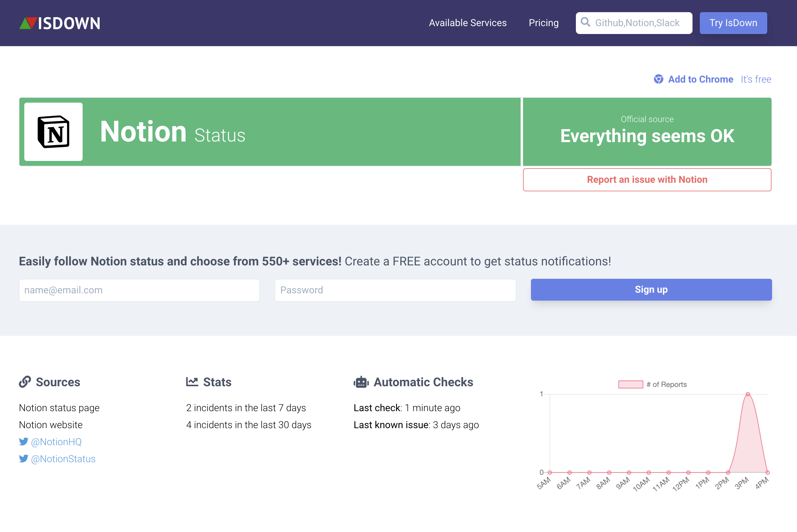Click Report an issue with Notion

pos(647,179)
